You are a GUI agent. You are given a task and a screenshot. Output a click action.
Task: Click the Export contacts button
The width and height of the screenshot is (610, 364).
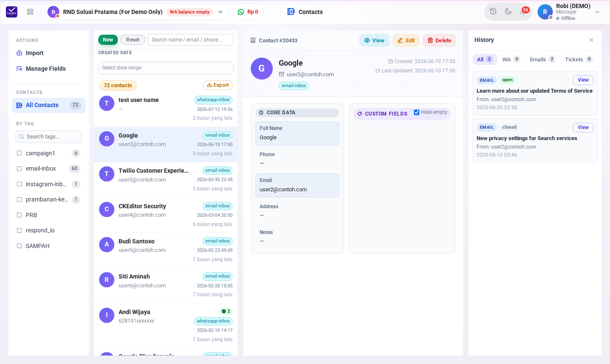pos(218,85)
